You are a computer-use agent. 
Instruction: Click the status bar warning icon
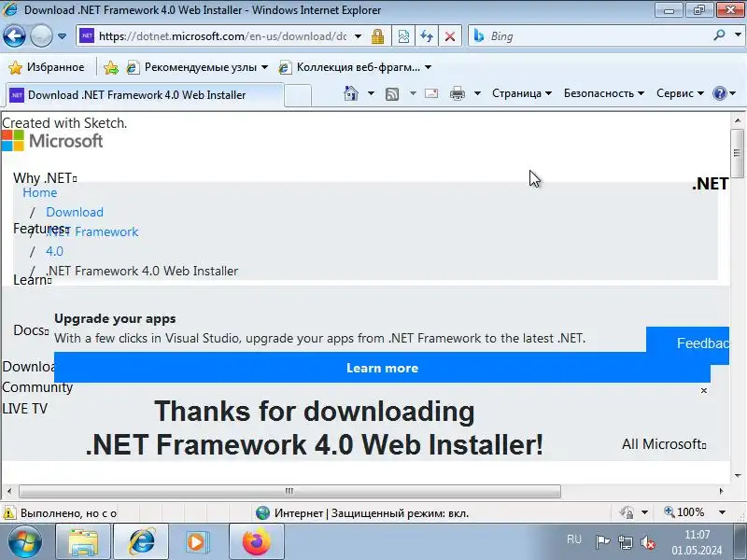tap(9, 512)
